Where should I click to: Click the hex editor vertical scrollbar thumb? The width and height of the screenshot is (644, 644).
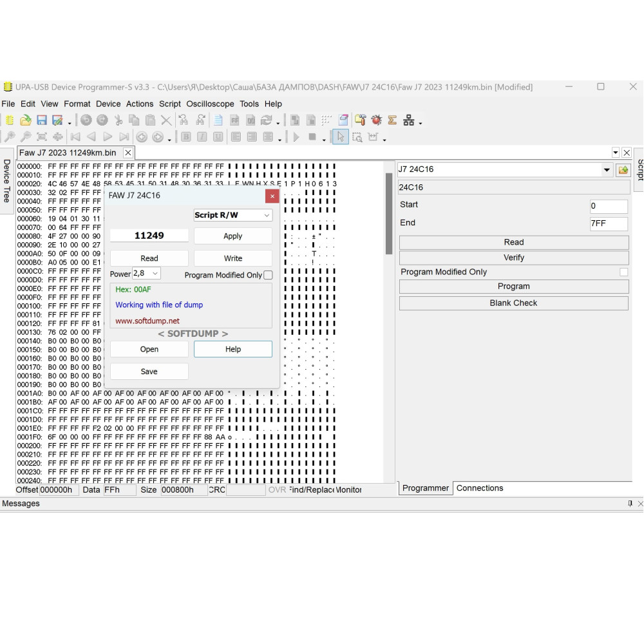(x=388, y=214)
